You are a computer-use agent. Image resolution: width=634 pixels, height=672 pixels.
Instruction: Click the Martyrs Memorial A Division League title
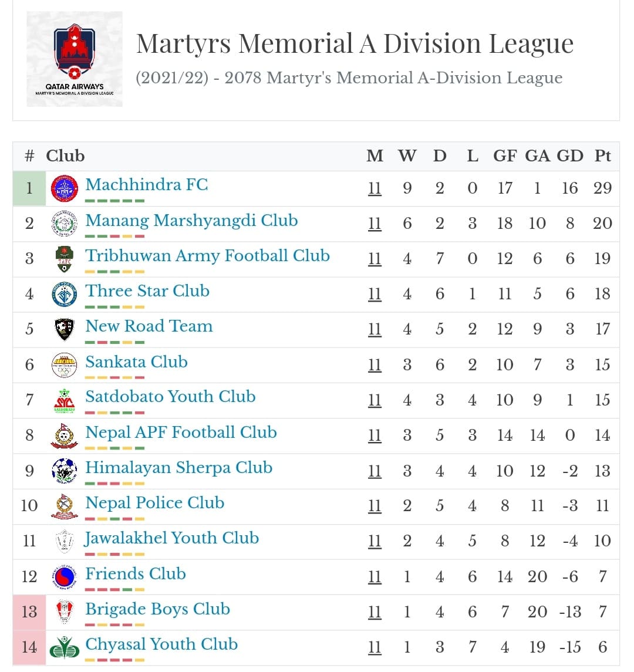tap(355, 43)
